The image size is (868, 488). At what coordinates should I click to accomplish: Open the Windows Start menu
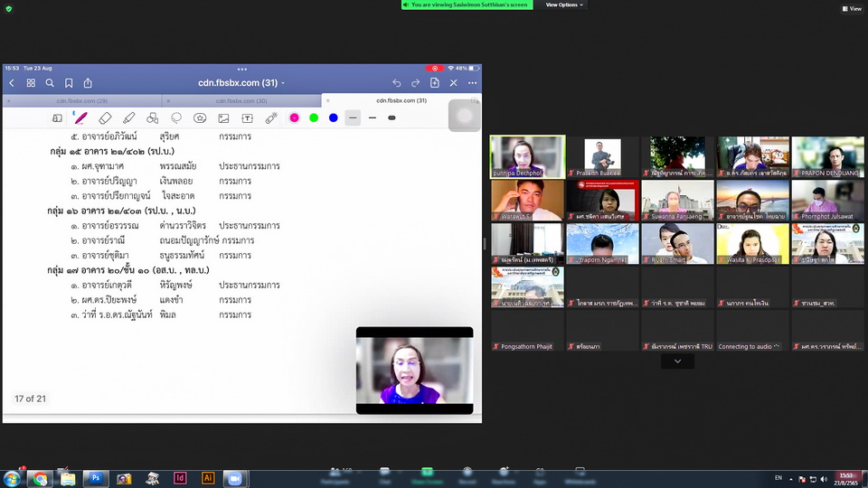coord(12,479)
